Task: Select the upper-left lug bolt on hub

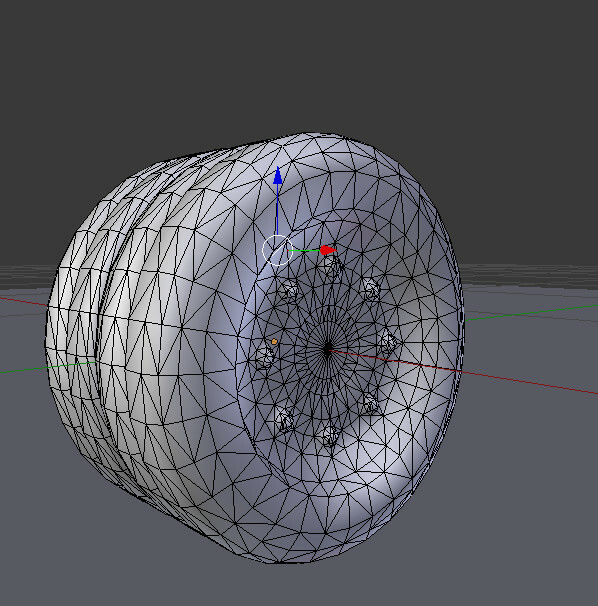Action: click(x=290, y=289)
